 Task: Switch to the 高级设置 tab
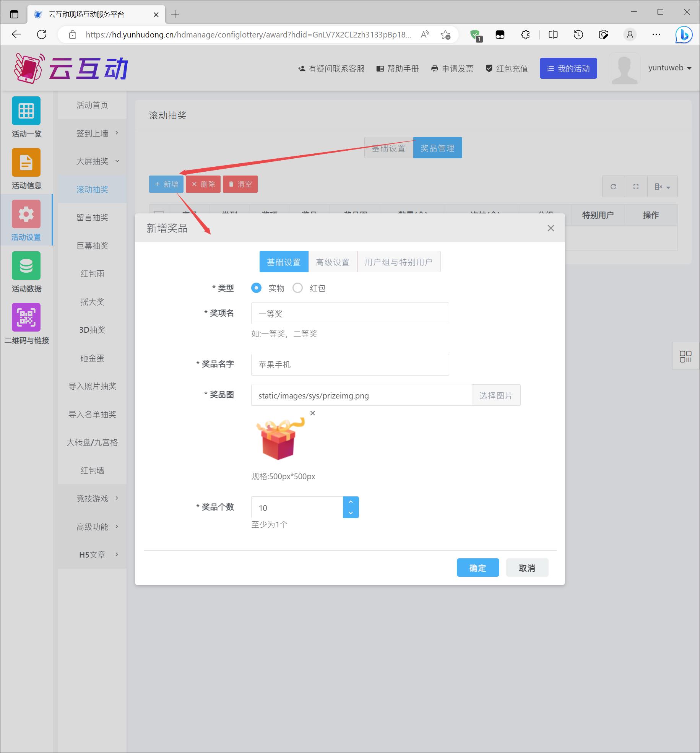333,262
